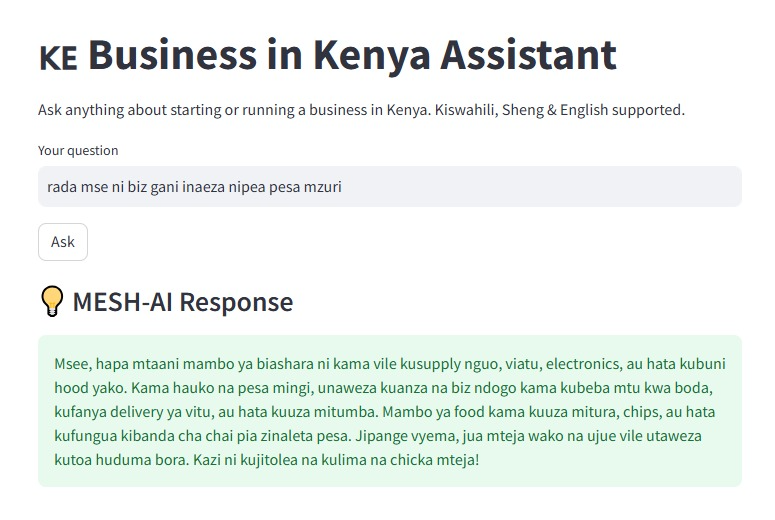The width and height of the screenshot is (775, 520).
Task: Click the Business in Kenya Assistant title
Action: (328, 55)
